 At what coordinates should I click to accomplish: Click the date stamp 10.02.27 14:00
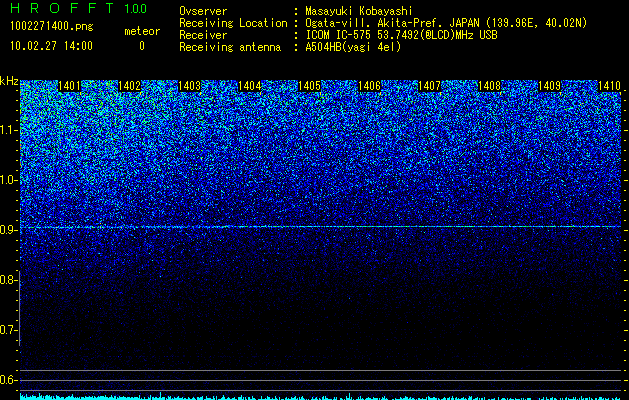pos(52,46)
